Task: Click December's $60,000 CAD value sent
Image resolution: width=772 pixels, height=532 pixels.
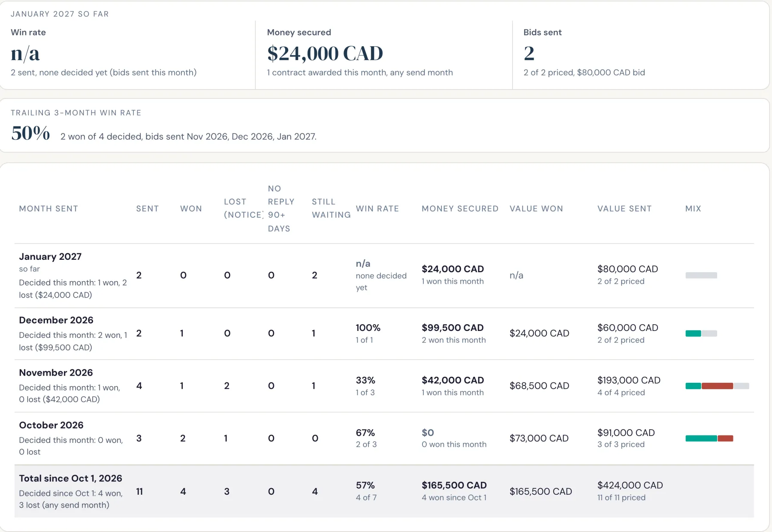Action: (627, 328)
